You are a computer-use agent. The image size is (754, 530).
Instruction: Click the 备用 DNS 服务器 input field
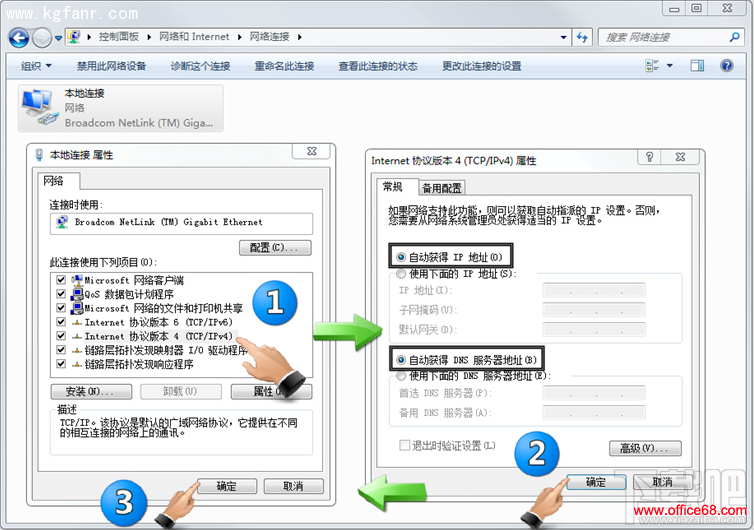coord(594,413)
